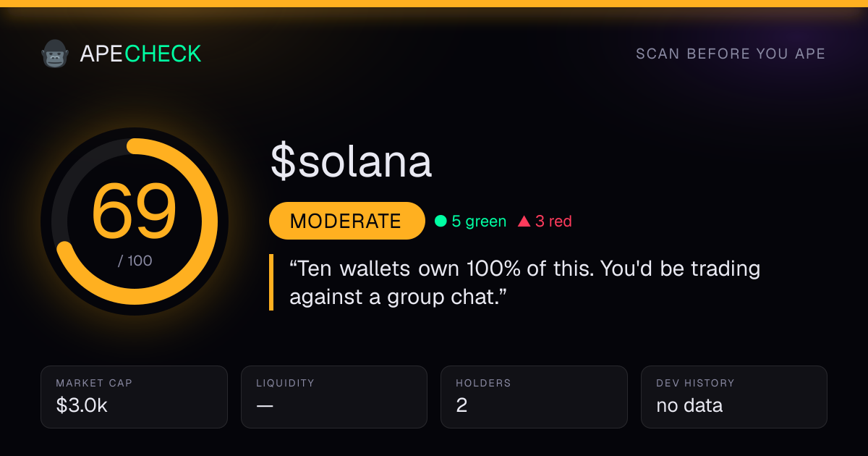This screenshot has height=456, width=868.
Task: Open the Liquidity stat card
Action: pos(334,397)
